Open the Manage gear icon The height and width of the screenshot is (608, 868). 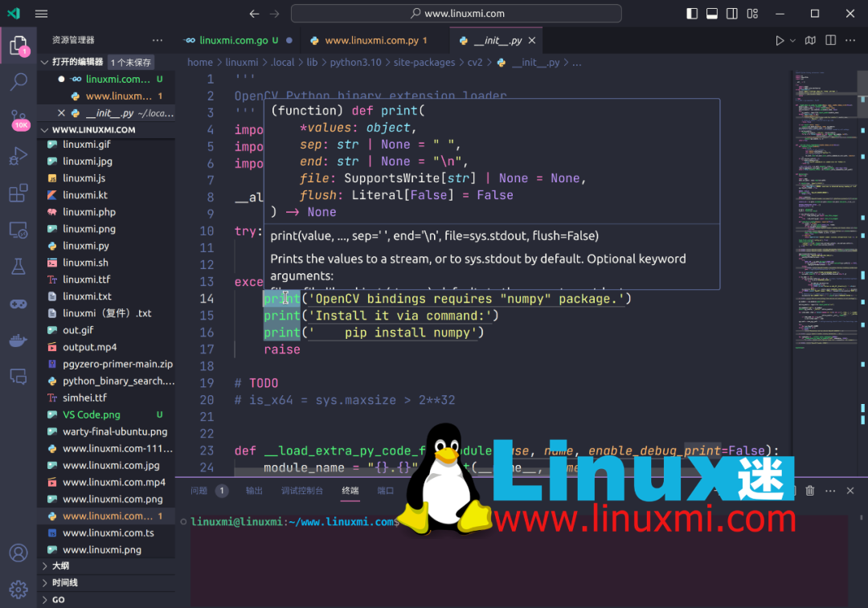click(x=18, y=590)
